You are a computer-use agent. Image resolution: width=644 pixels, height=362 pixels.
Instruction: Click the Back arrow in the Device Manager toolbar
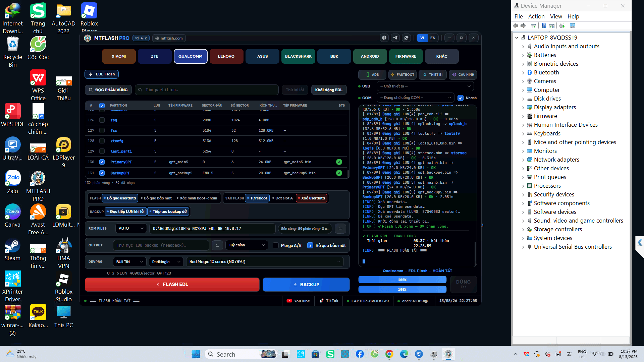pyautogui.click(x=516, y=26)
